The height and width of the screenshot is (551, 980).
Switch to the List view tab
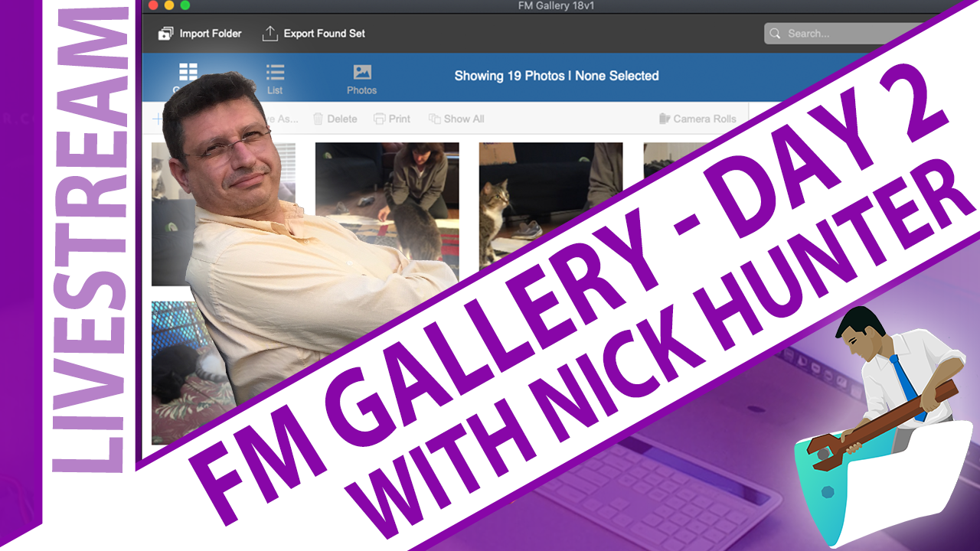[275, 80]
